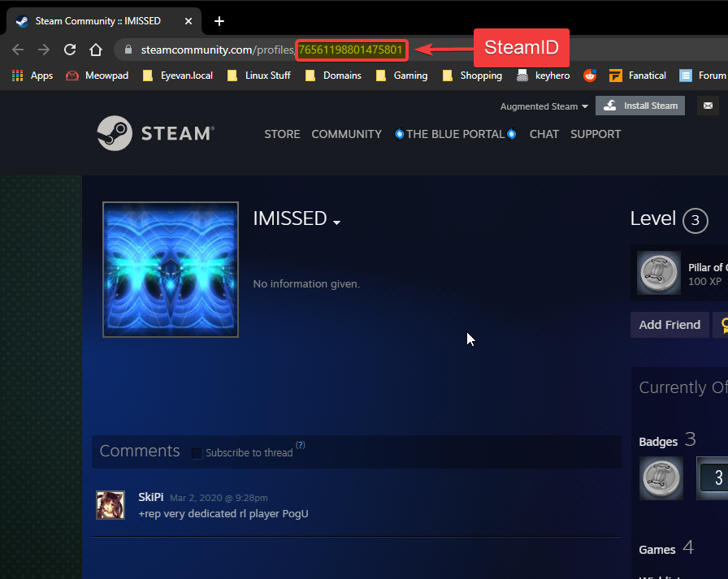Click the comment timestamp Mar 2, 2020

click(x=219, y=498)
